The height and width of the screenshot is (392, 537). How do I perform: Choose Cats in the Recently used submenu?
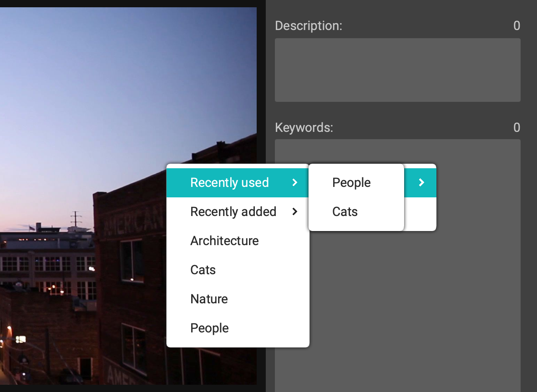pos(345,212)
